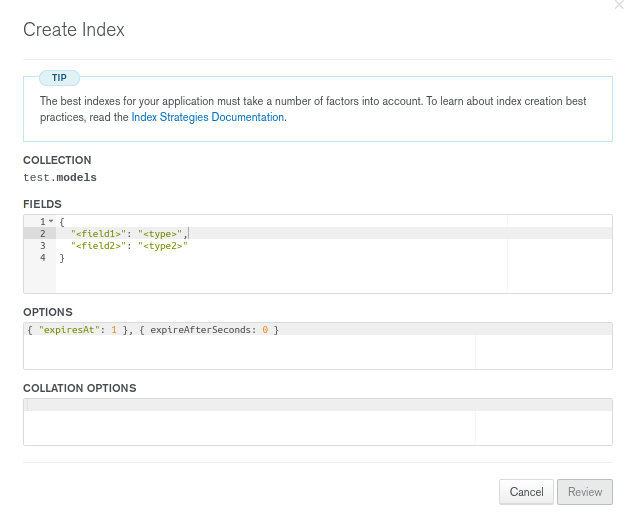Click the Create Index dialog title

(x=74, y=30)
